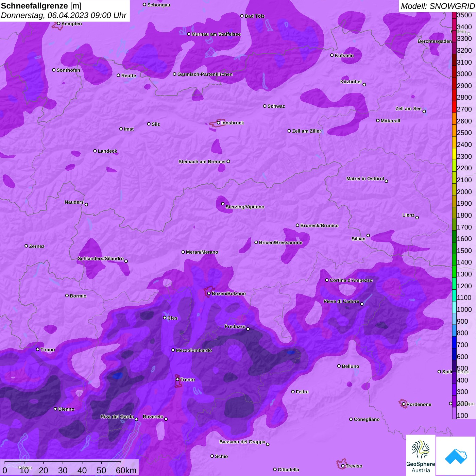Click the Sterzing/Vipiteno location dot

coord(223,204)
